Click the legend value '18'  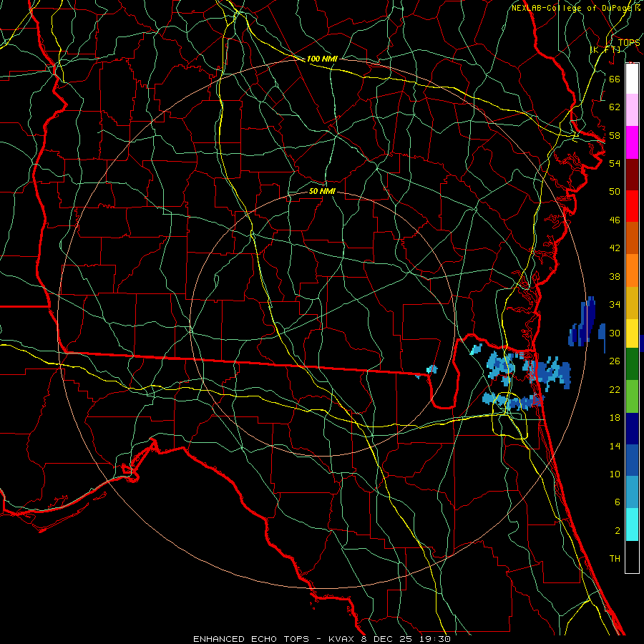tap(615, 418)
